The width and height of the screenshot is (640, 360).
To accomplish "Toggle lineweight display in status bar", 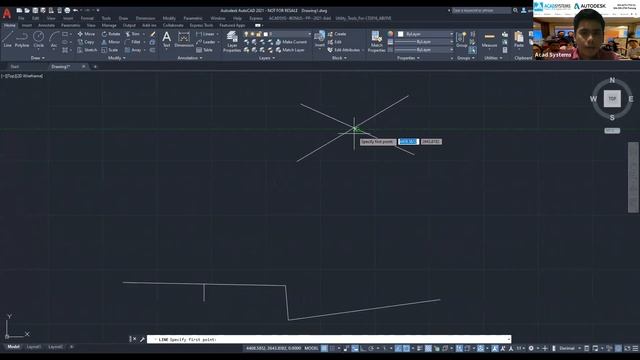I will (x=420, y=348).
